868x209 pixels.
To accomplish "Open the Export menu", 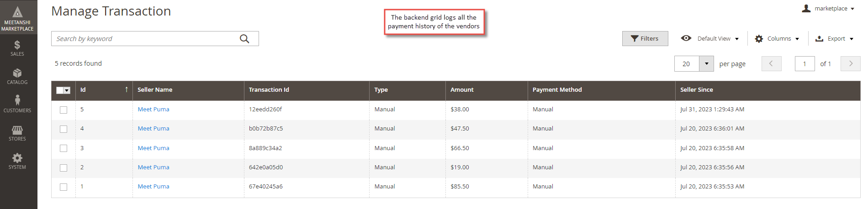I will click(x=835, y=39).
